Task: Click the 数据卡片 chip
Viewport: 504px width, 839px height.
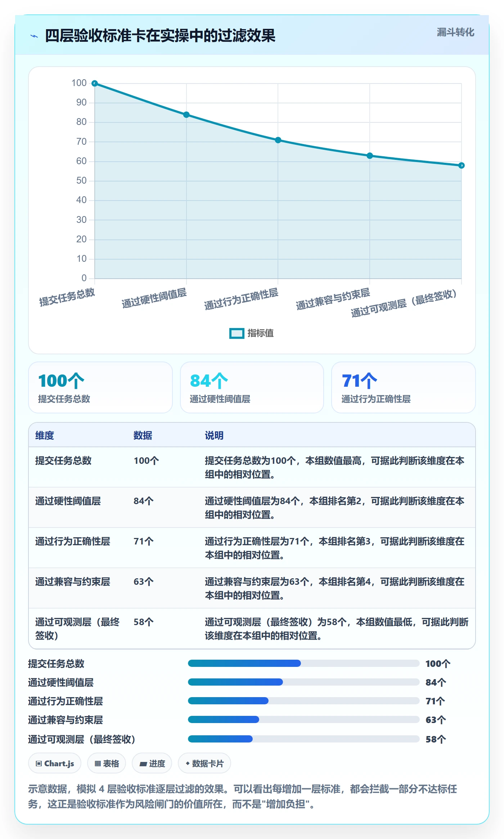Action: tap(204, 763)
